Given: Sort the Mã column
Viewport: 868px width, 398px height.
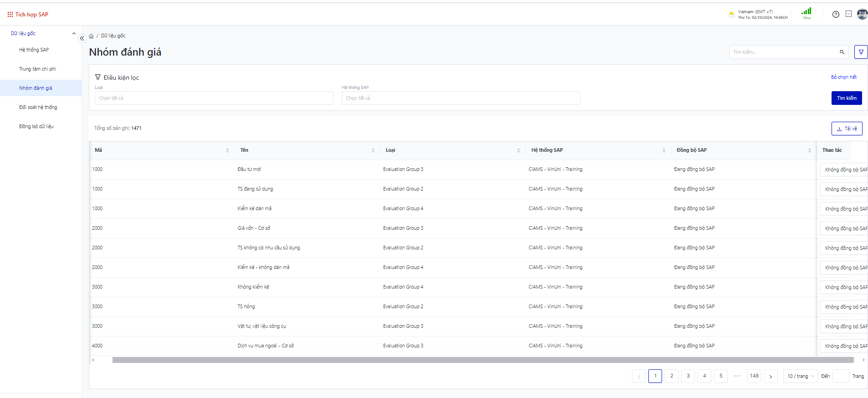Looking at the screenshot, I should pos(227,150).
